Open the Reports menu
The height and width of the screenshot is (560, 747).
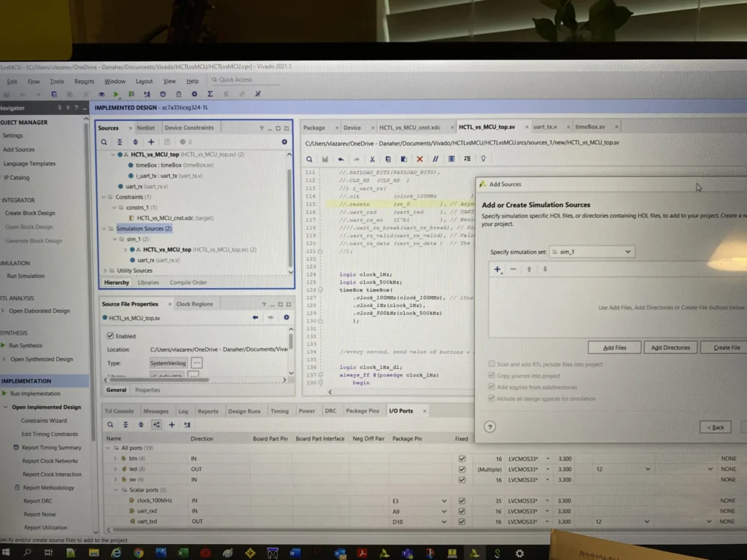click(x=85, y=82)
